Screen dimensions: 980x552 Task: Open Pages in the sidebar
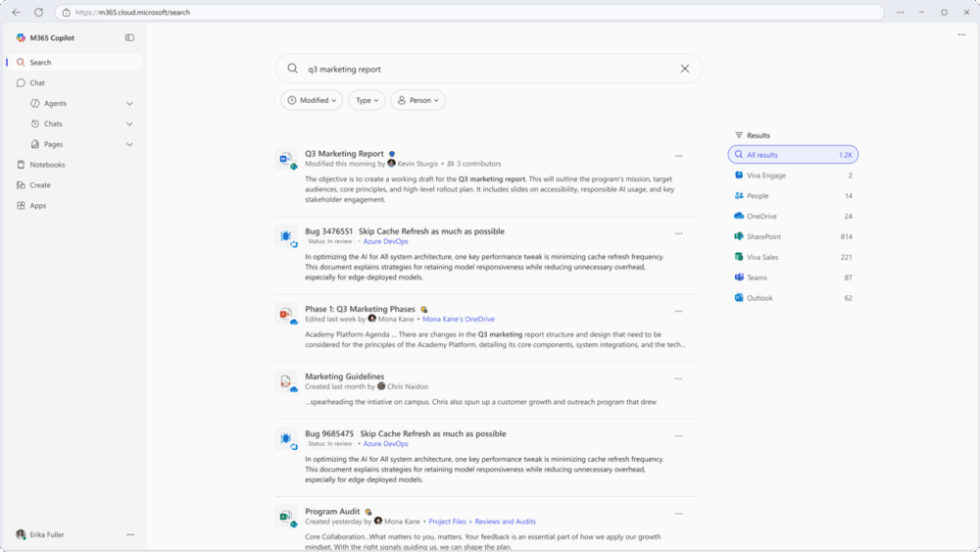[53, 144]
